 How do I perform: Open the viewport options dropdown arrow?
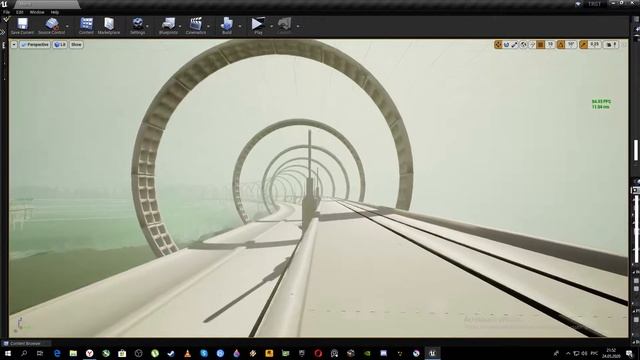(14, 44)
